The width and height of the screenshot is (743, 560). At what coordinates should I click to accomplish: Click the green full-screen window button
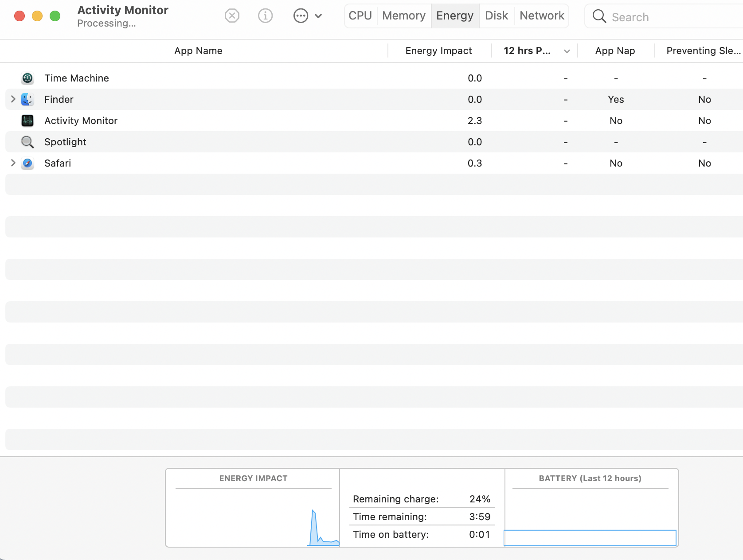coord(55,16)
